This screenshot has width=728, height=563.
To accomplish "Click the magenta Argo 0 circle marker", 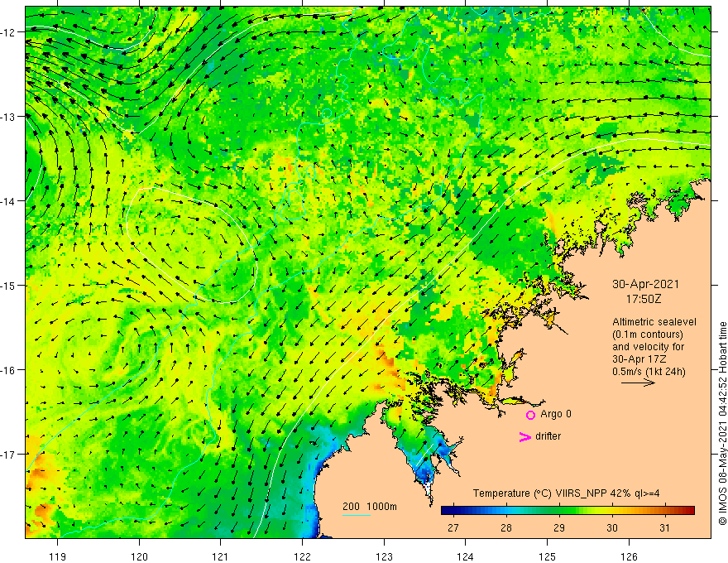I will click(530, 415).
